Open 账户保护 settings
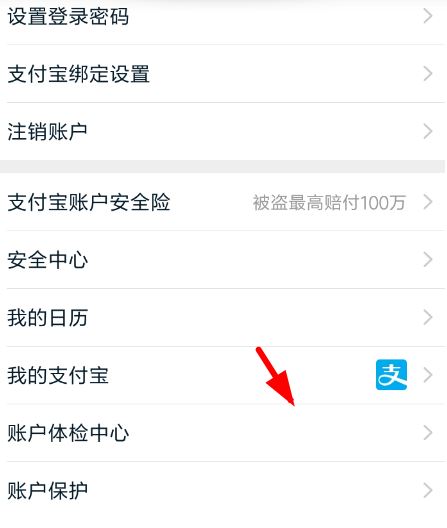 [223, 490]
